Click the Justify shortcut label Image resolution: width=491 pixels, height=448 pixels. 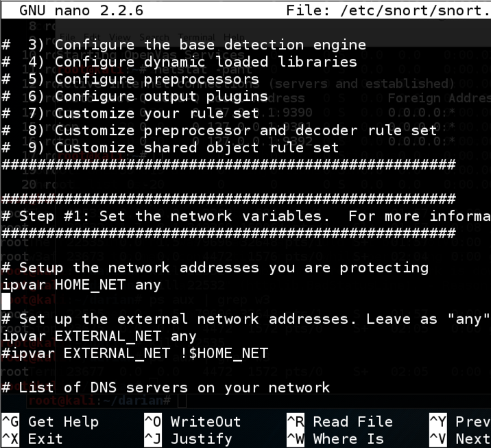[x=201, y=438]
